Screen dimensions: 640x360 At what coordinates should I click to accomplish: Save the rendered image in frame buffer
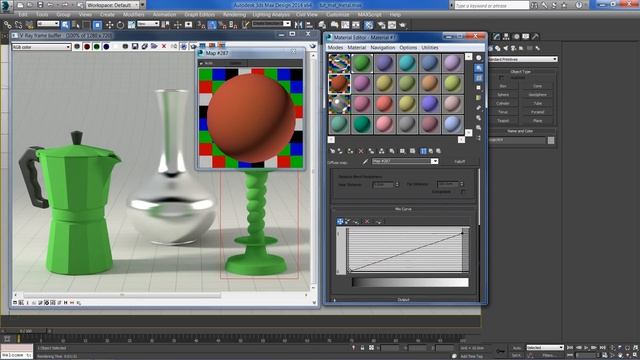[x=135, y=47]
